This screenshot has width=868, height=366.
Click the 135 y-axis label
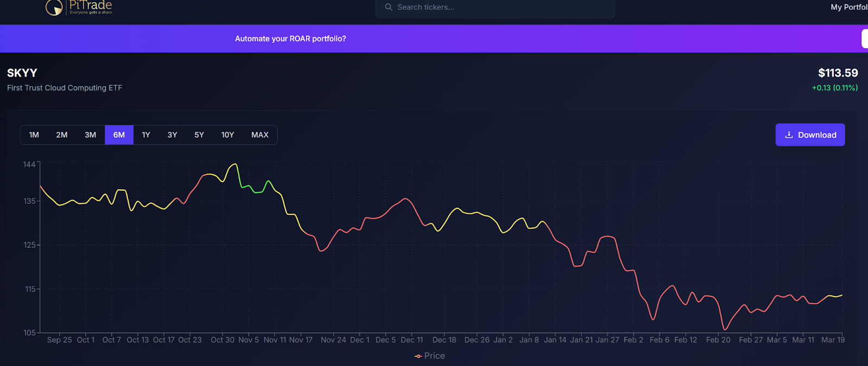29,201
